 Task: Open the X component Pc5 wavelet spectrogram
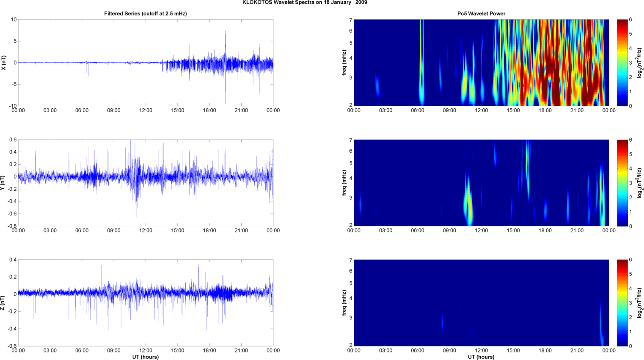click(x=481, y=63)
